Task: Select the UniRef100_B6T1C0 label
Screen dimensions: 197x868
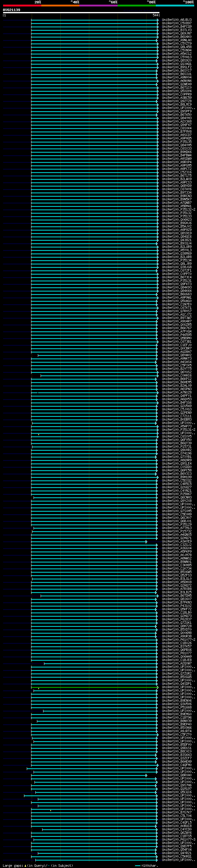Action: click(177, 88)
